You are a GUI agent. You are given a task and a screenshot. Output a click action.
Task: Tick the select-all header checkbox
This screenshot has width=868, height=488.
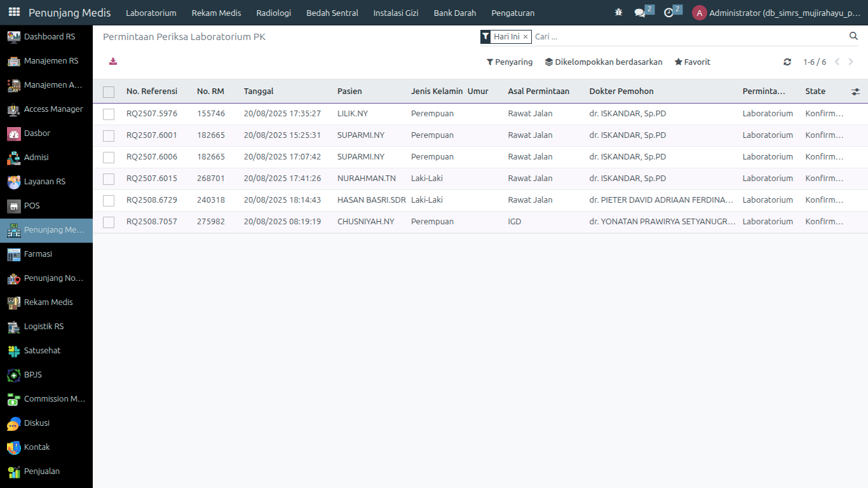109,91
